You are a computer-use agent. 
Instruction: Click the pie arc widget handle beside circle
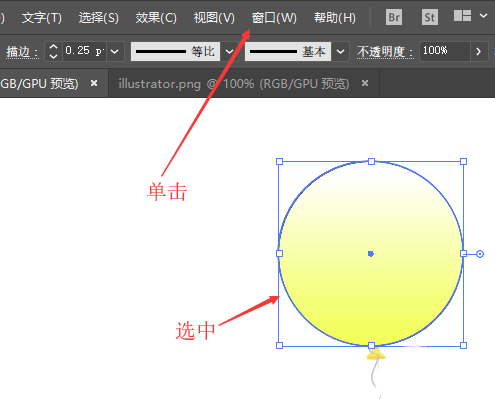(480, 254)
